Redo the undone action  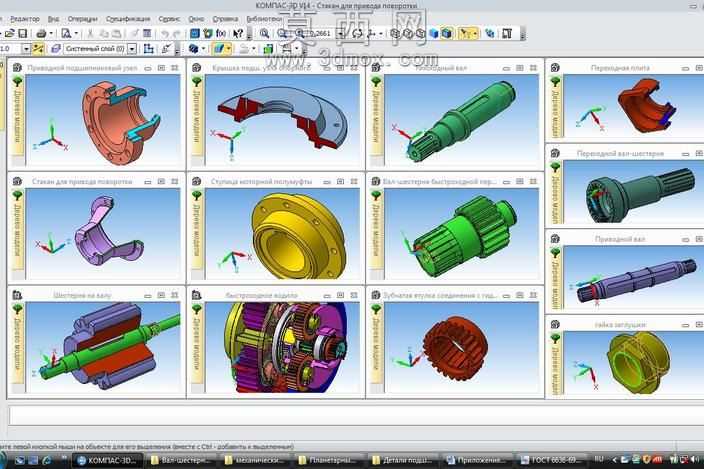[177, 33]
